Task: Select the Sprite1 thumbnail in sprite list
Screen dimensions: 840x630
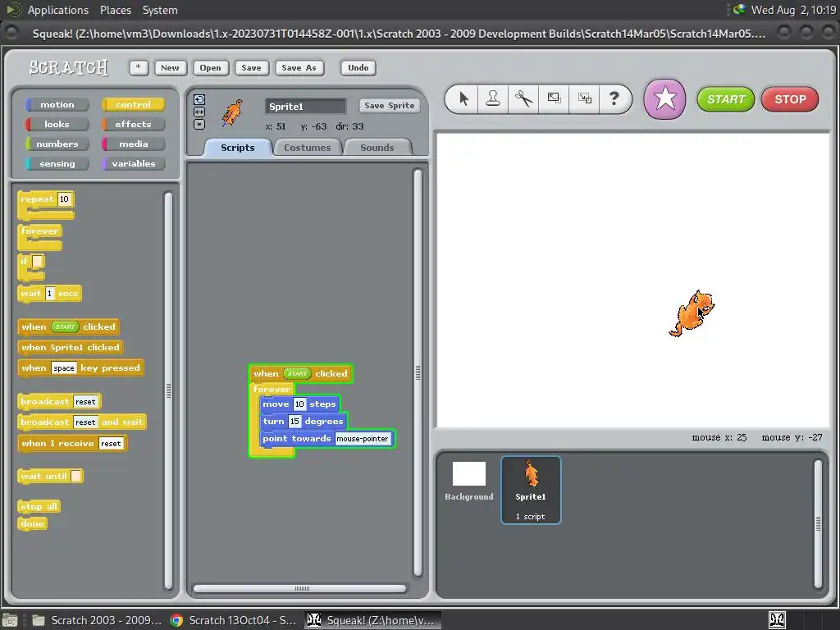Action: [531, 490]
